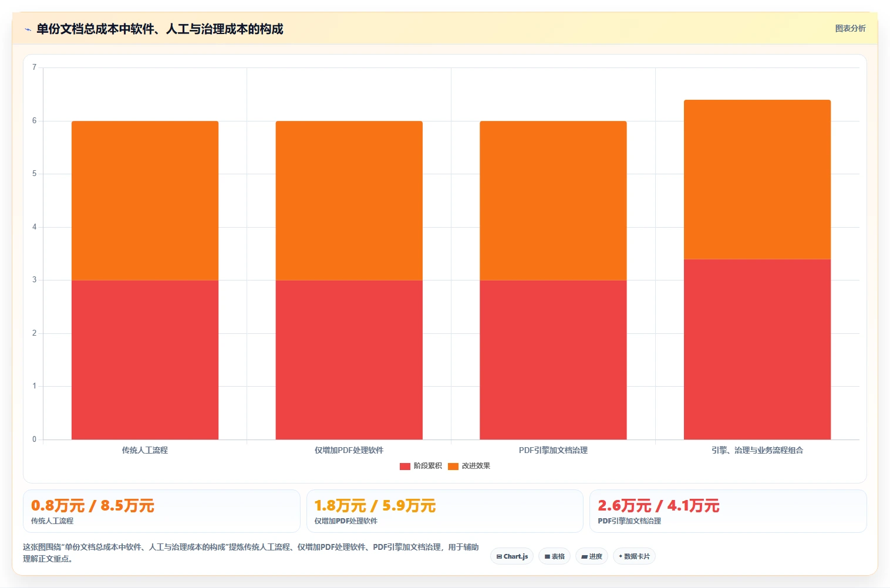The image size is (890, 588).
Task: Click the red bar for 传统人工流程
Action: (x=145, y=360)
